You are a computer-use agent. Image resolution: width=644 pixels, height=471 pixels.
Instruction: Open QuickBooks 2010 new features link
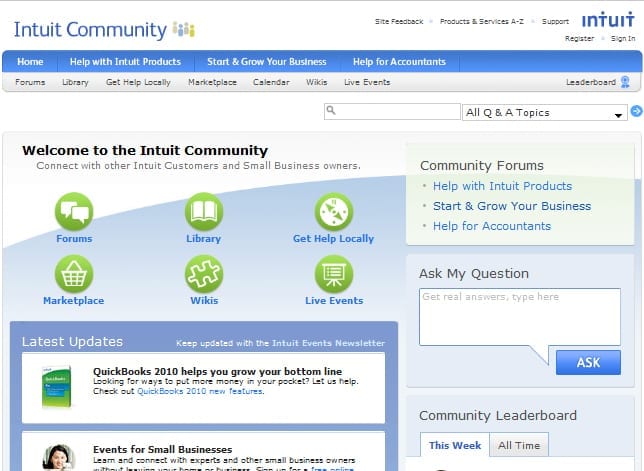200,391
